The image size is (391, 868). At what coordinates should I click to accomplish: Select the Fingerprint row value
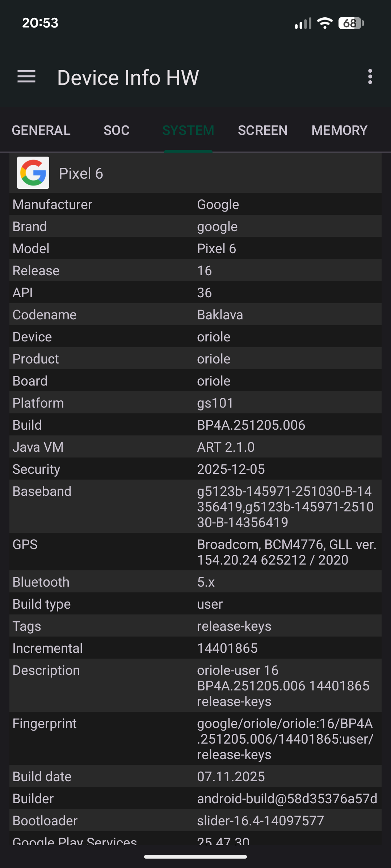click(x=285, y=739)
